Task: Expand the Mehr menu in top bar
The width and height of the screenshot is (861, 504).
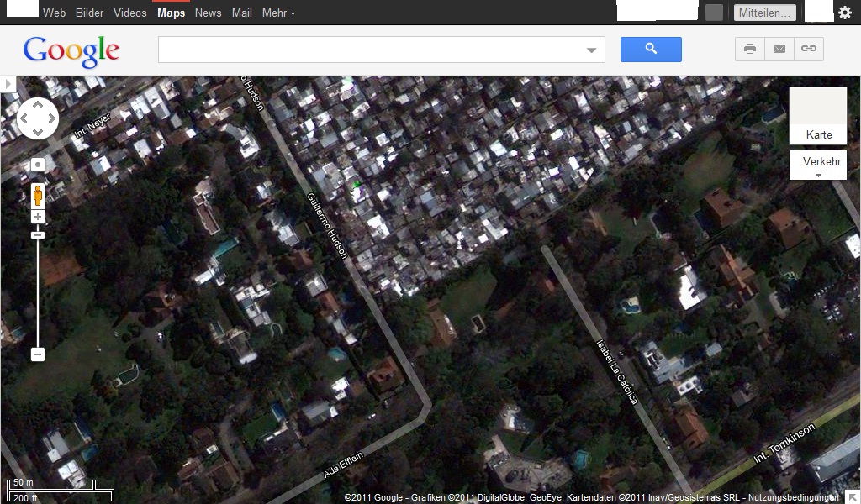Action: pyautogui.click(x=278, y=13)
